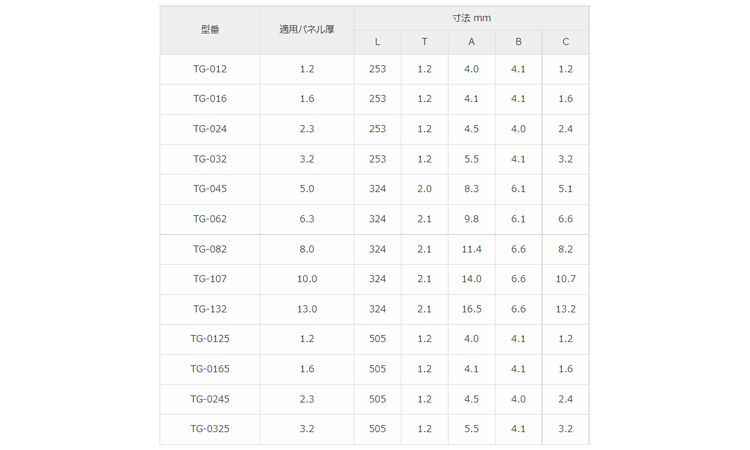Select the TG-024 row label

(210, 129)
